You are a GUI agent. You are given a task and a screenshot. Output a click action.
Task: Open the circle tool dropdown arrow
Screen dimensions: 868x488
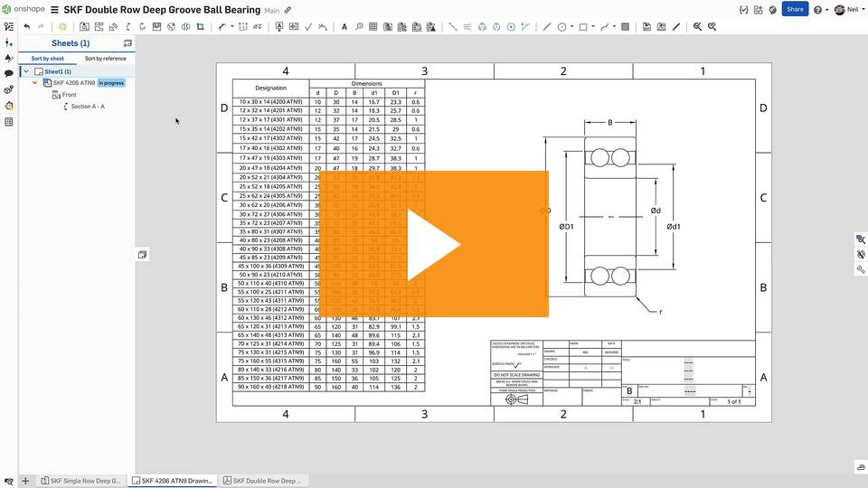571,26
